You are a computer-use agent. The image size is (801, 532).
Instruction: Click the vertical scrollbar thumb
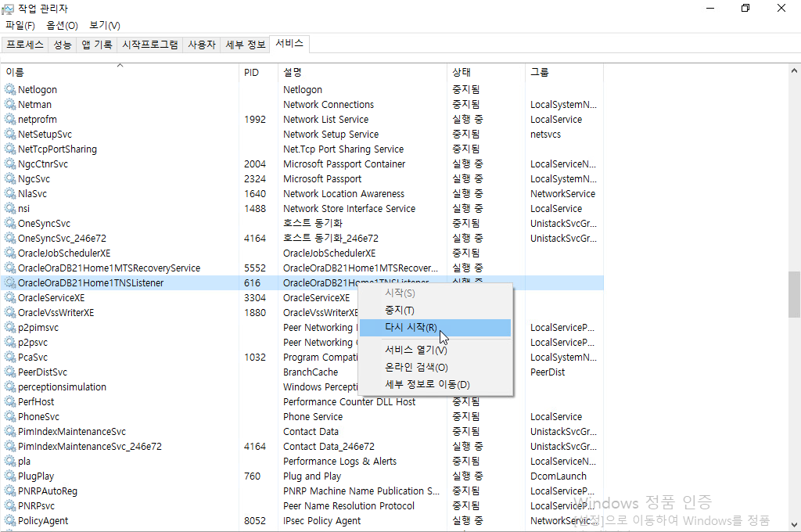click(x=794, y=294)
